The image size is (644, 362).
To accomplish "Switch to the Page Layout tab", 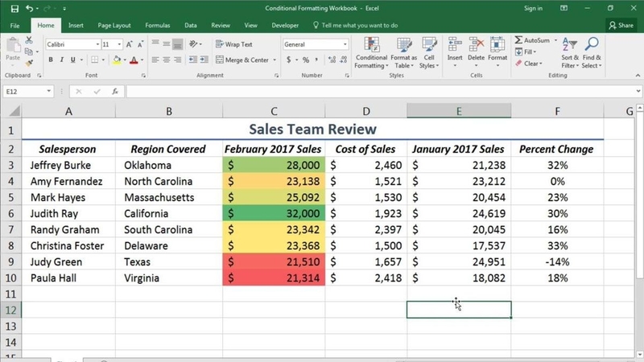I will 114,26.
